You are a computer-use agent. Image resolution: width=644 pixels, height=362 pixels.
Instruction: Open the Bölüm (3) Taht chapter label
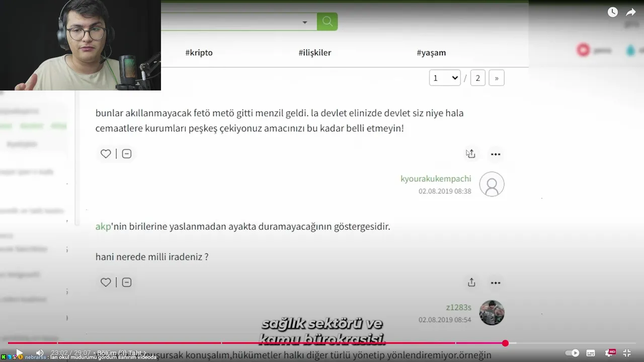pos(121,353)
